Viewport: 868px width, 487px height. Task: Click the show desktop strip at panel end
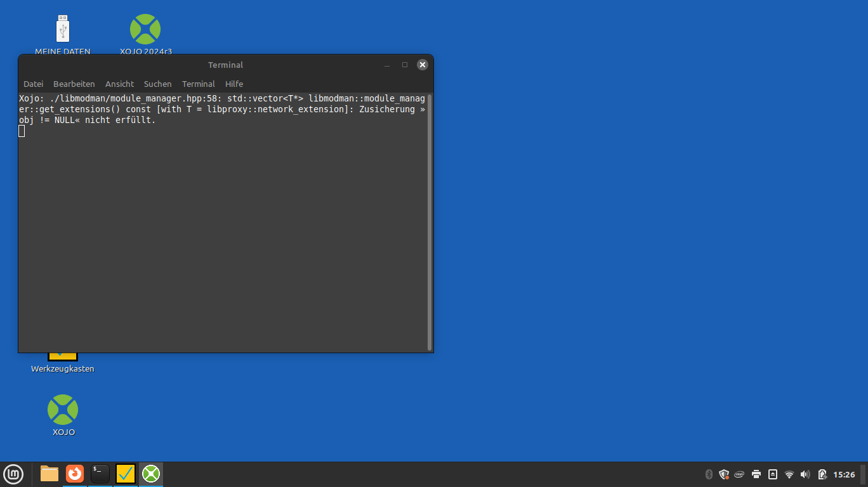click(x=864, y=474)
